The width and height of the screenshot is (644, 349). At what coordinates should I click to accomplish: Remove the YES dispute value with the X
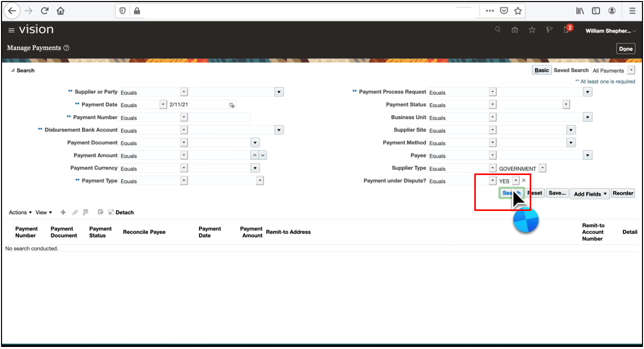pos(524,180)
